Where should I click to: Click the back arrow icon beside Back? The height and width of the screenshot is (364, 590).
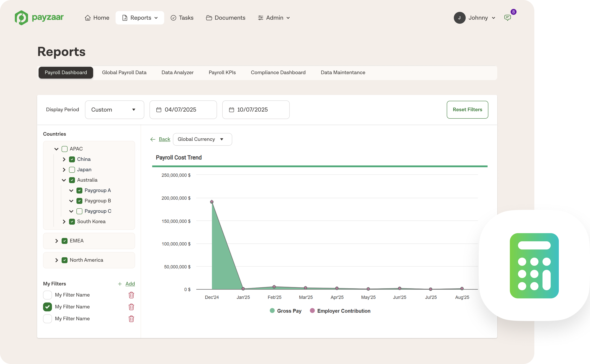(153, 139)
